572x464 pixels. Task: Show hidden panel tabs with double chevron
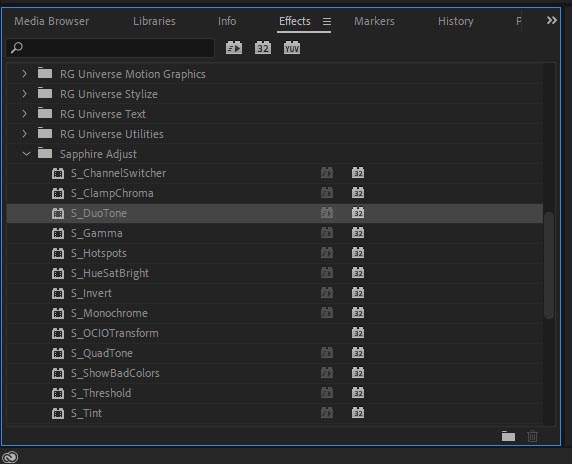tap(552, 20)
